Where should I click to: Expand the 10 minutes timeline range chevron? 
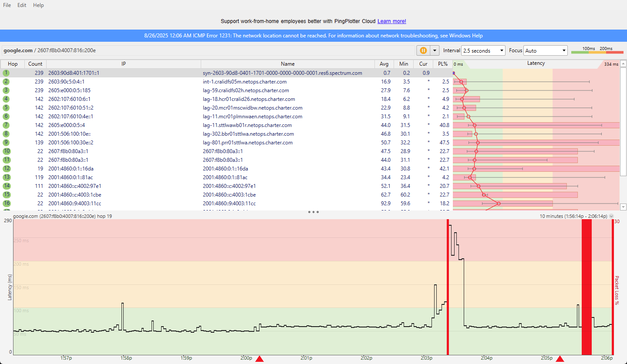611,216
